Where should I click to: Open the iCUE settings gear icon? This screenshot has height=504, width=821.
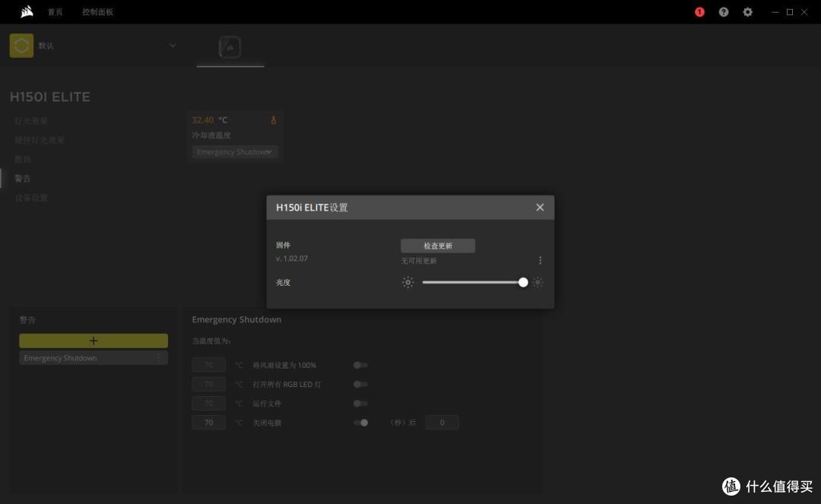[748, 12]
